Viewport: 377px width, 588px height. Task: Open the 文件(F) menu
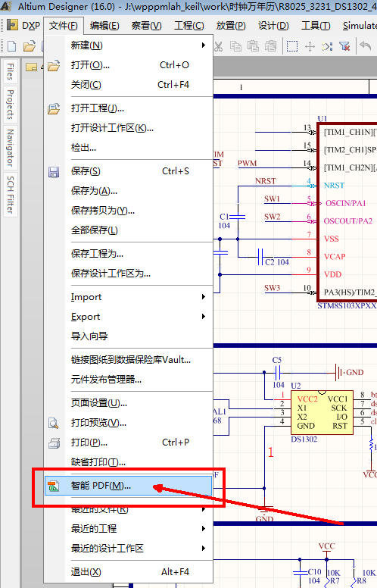64,26
